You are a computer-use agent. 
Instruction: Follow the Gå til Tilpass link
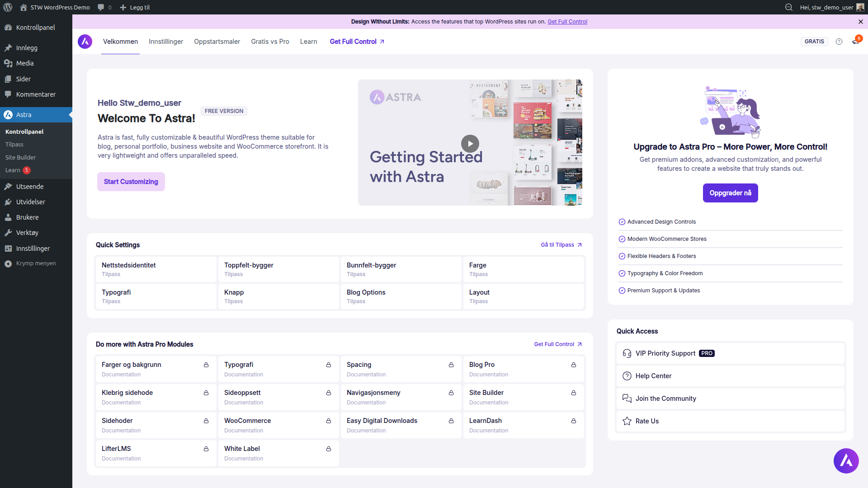(x=561, y=245)
